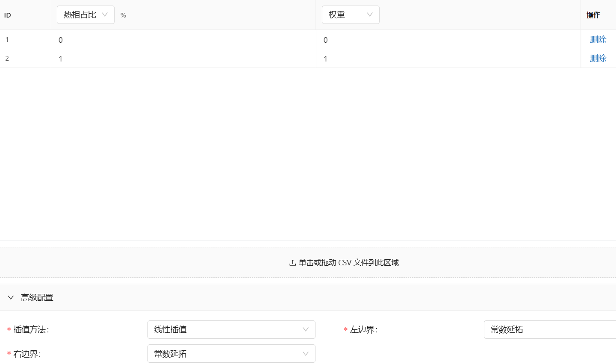
Task: Select the 权重 cell with value 1
Action: (448, 59)
